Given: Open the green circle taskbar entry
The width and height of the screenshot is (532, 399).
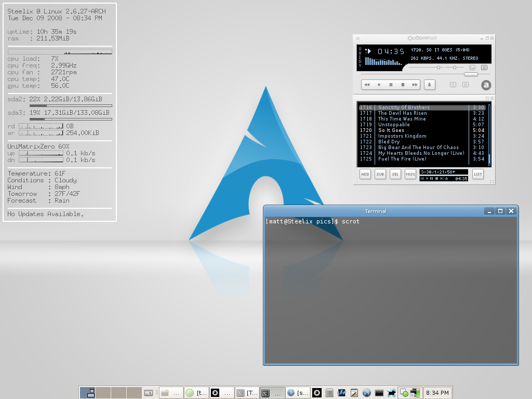Looking at the screenshot, I should (x=196, y=393).
